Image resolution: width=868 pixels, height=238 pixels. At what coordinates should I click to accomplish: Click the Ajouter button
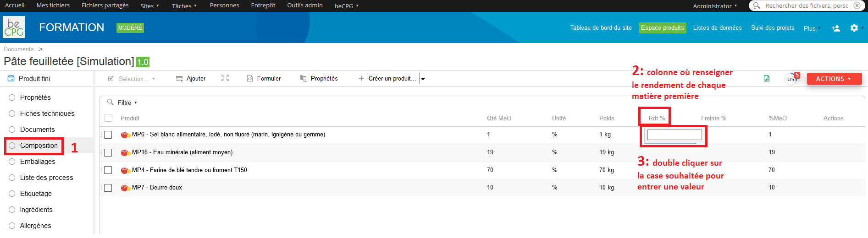pyautogui.click(x=191, y=79)
